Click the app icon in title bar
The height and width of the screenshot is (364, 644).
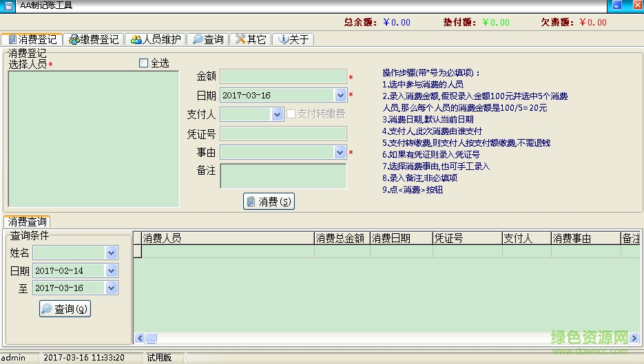click(8, 6)
